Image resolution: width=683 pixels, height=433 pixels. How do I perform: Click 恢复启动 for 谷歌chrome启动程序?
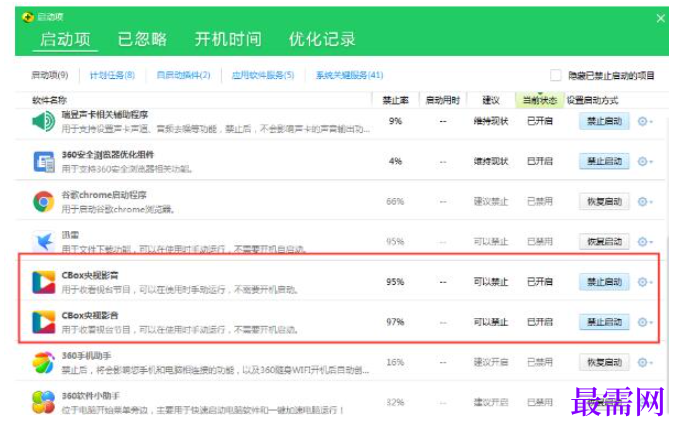tap(604, 201)
